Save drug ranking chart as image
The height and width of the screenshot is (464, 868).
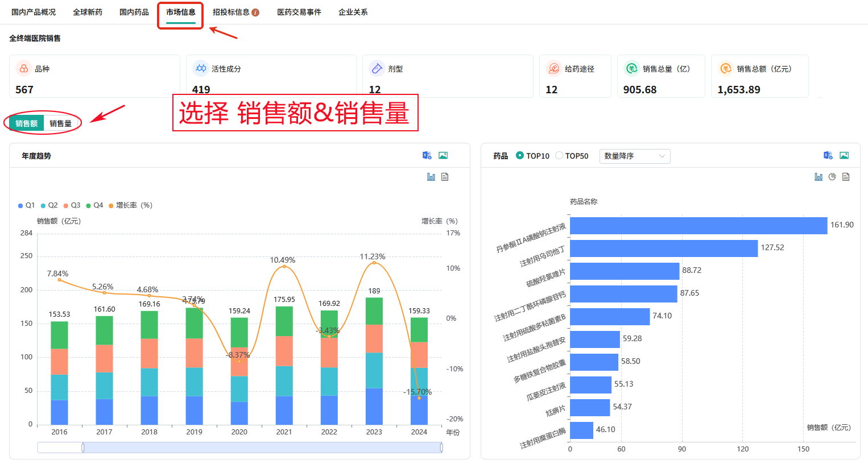844,155
